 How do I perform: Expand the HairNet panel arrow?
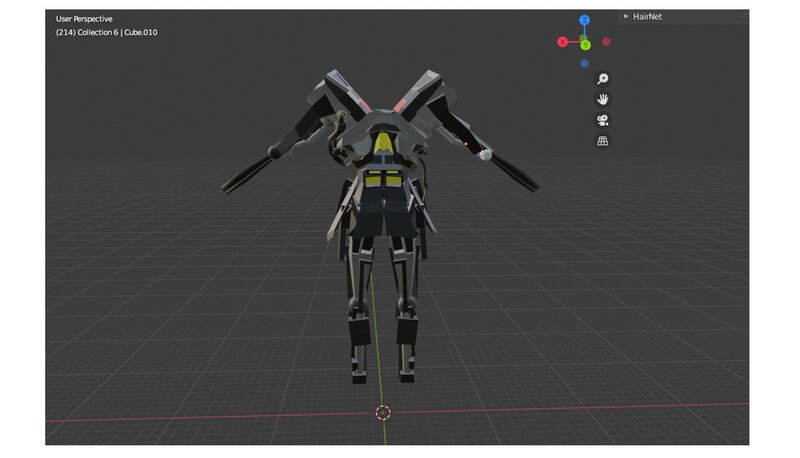point(626,16)
